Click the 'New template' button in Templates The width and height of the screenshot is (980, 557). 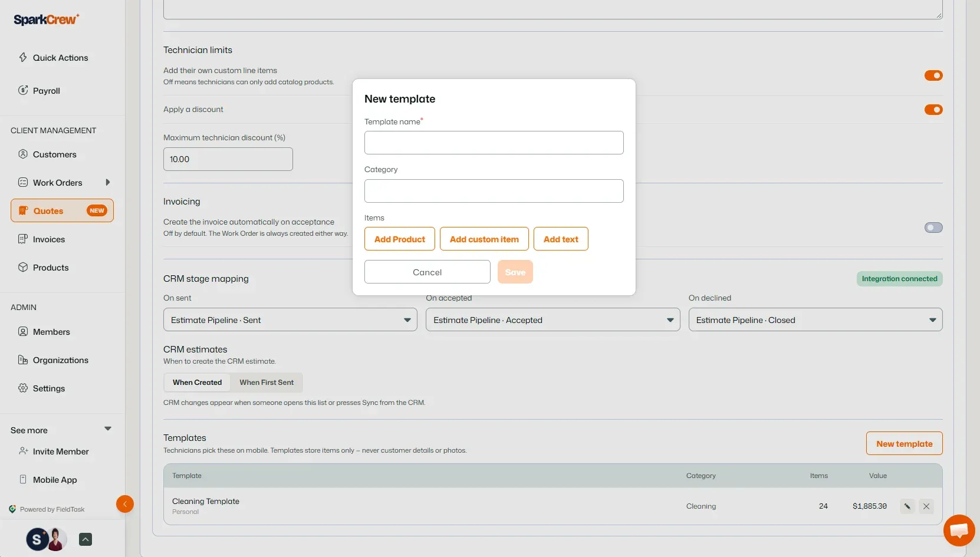coord(905,443)
